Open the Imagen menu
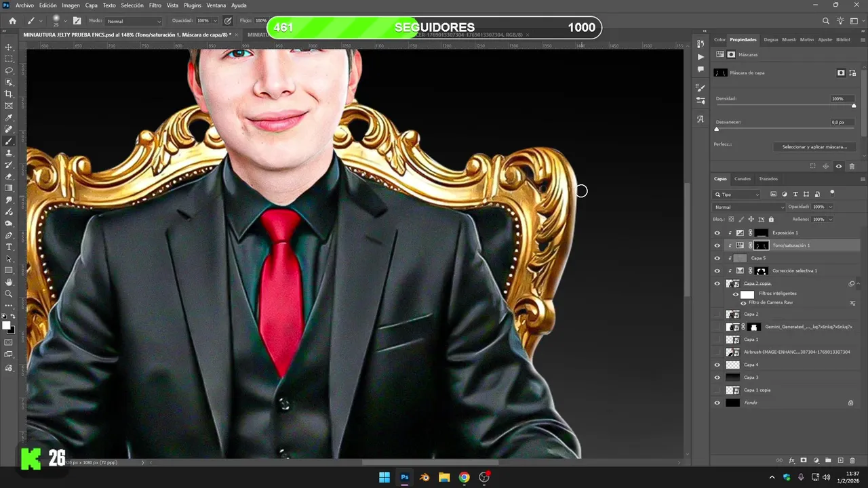868x488 pixels. coord(71,5)
